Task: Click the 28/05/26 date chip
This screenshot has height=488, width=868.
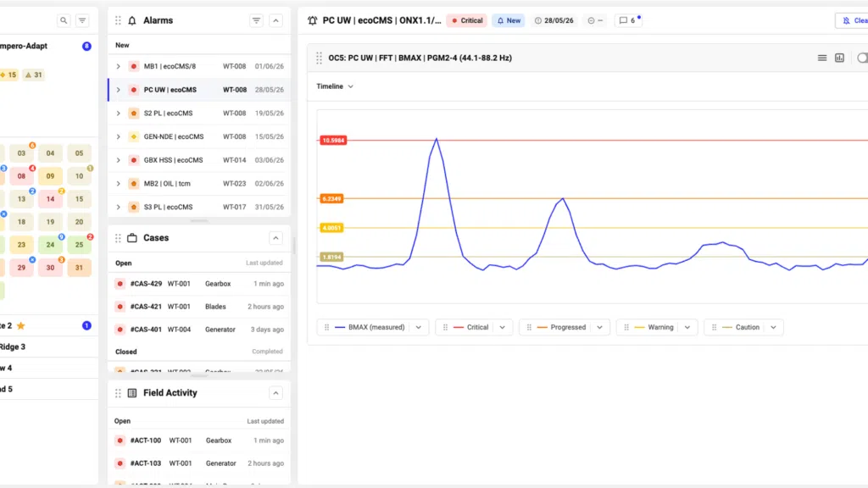Action: click(554, 20)
